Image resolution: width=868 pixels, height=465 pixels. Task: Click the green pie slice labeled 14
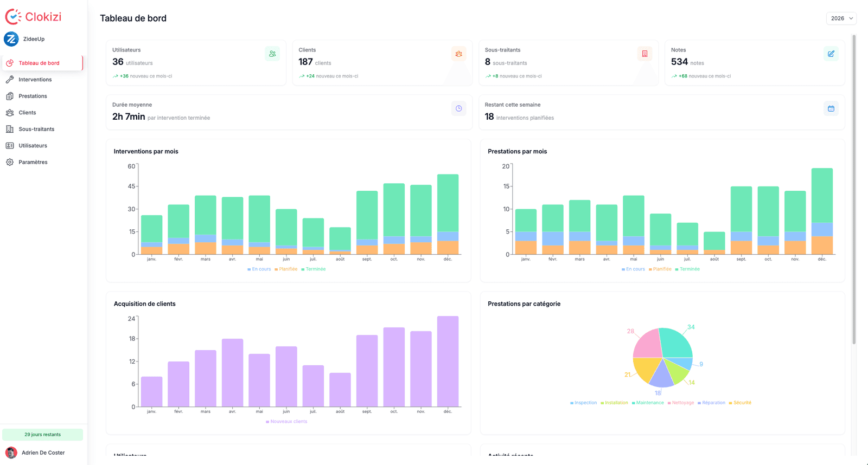(x=677, y=371)
